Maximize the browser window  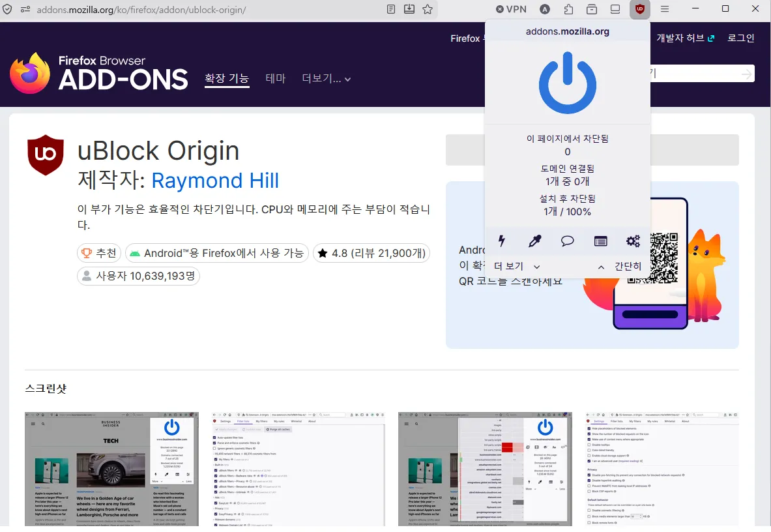[x=725, y=8]
